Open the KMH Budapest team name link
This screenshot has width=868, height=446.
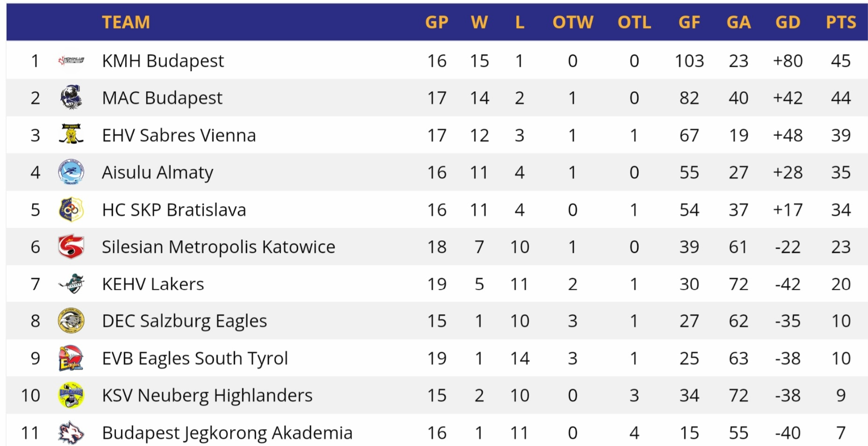(x=163, y=61)
